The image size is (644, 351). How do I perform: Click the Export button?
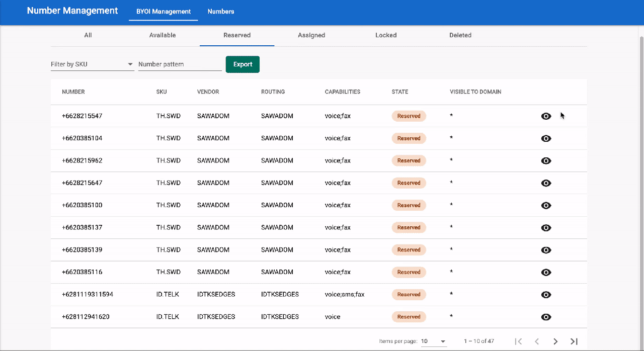pyautogui.click(x=243, y=64)
